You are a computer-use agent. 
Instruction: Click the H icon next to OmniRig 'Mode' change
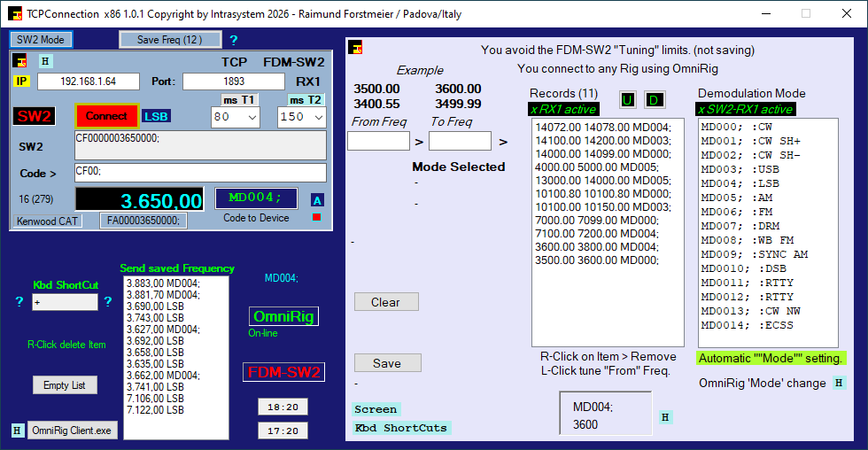click(839, 383)
